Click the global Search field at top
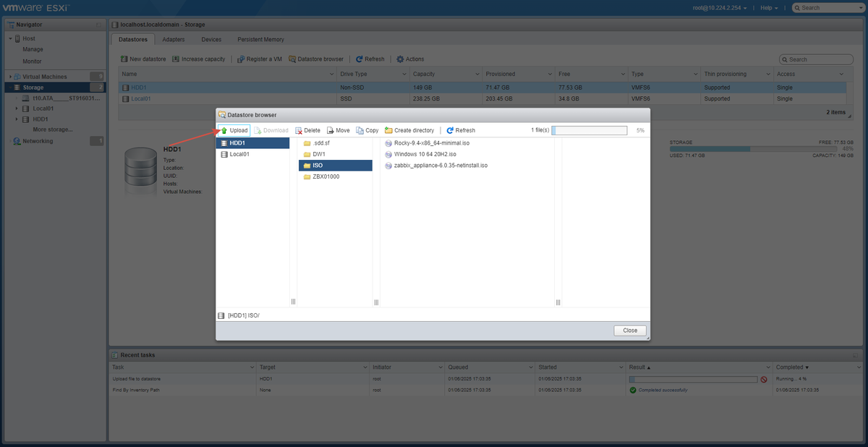 coord(827,8)
